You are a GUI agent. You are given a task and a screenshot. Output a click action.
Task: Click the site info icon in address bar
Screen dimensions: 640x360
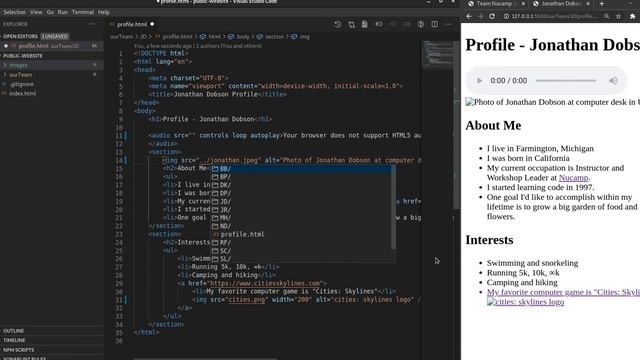506,16
